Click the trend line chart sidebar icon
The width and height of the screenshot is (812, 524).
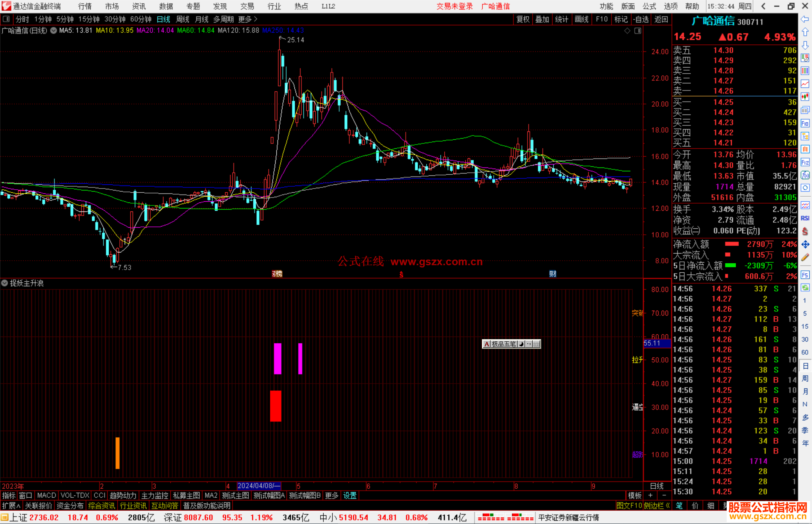[805, 84]
